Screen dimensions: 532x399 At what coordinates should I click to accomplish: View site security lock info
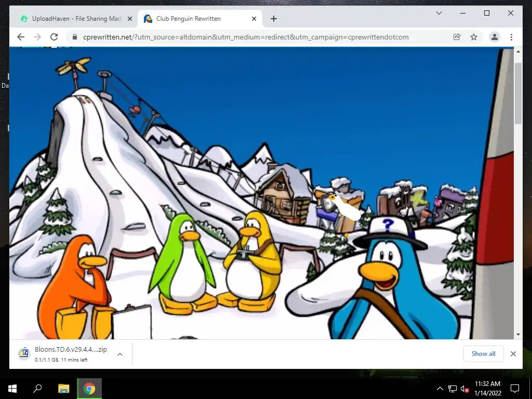(x=75, y=37)
